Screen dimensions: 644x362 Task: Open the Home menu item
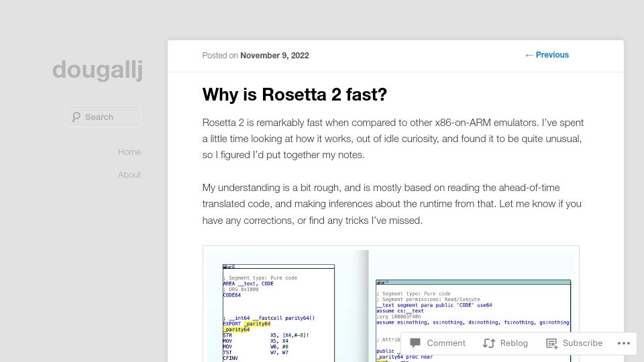129,152
